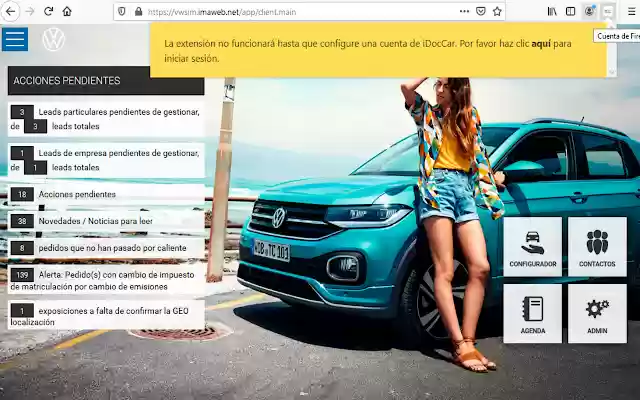Open the 18 'Acciones pendientes' entry
Viewport: 640px width, 400px height.
point(106,194)
